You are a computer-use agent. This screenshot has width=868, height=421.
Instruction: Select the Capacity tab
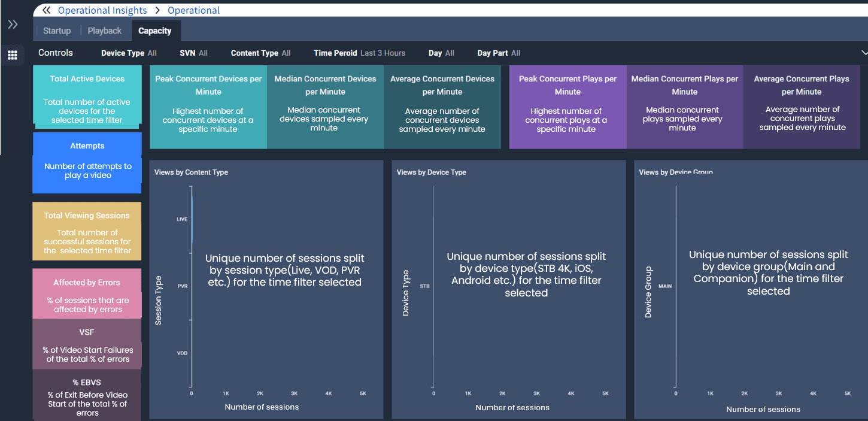[155, 31]
